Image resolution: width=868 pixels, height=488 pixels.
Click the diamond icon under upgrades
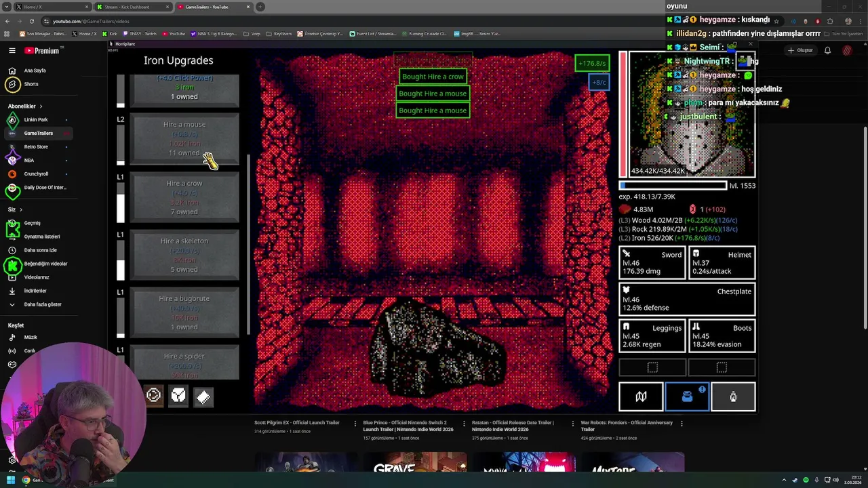[x=203, y=396]
